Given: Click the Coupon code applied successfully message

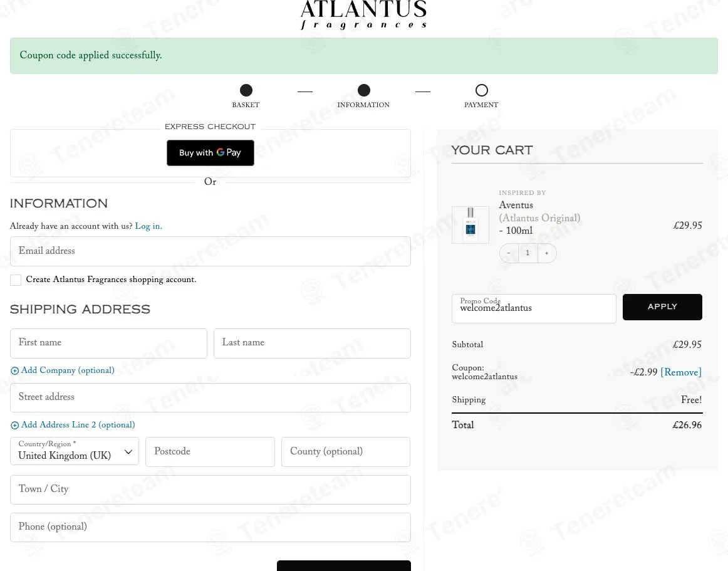Looking at the screenshot, I should [91, 55].
